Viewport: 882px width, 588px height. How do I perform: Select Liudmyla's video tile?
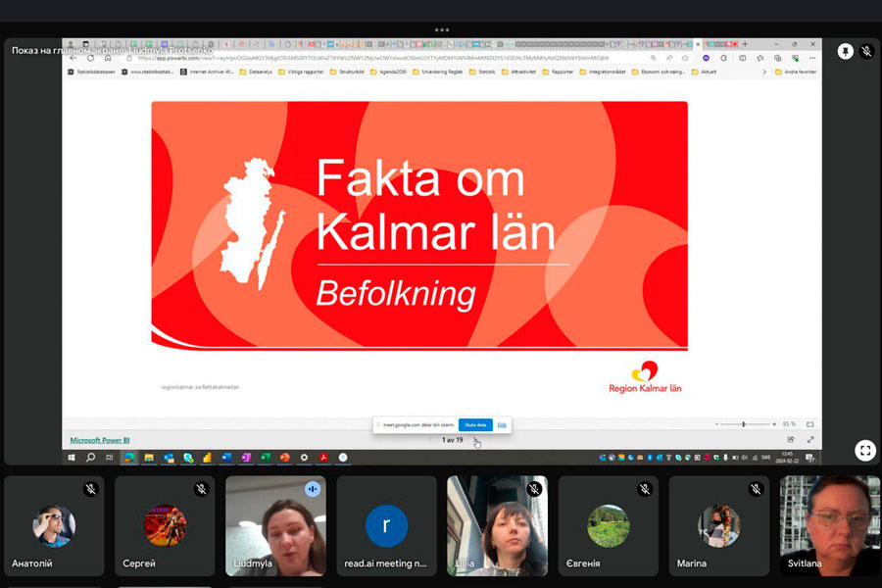coord(275,526)
